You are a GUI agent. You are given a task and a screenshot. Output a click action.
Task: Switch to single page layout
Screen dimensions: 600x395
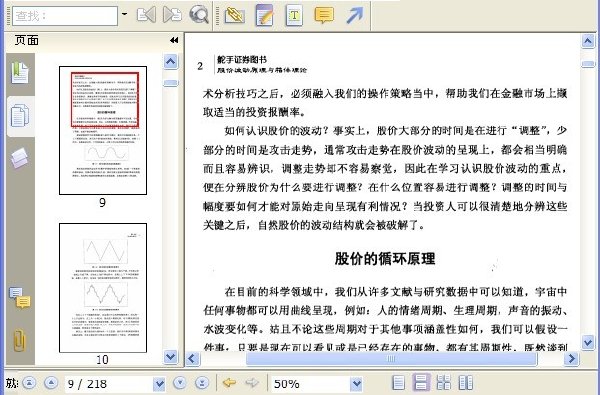tap(399, 382)
